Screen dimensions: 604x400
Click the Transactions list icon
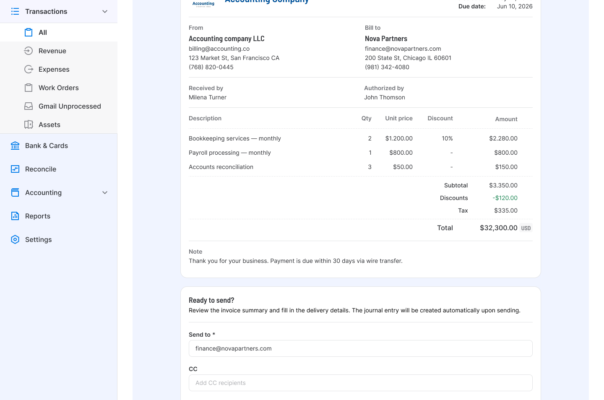coord(15,12)
